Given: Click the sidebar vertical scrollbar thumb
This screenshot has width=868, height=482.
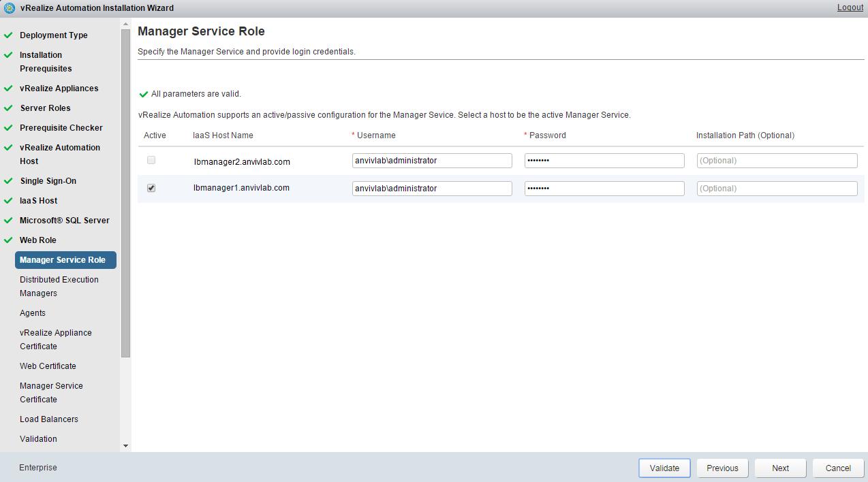Looking at the screenshot, I should pos(125,193).
